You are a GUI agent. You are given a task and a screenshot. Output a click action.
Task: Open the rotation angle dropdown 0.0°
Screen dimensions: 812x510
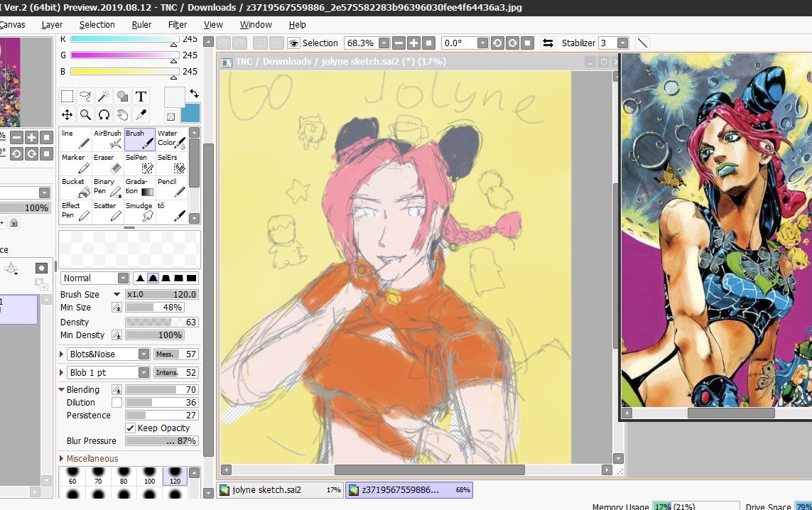click(482, 43)
